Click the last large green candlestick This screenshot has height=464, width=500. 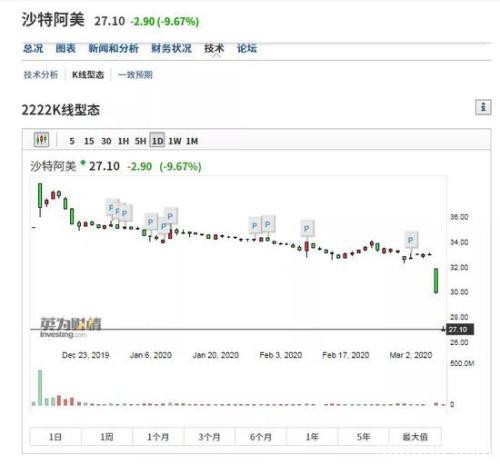pyautogui.click(x=436, y=281)
